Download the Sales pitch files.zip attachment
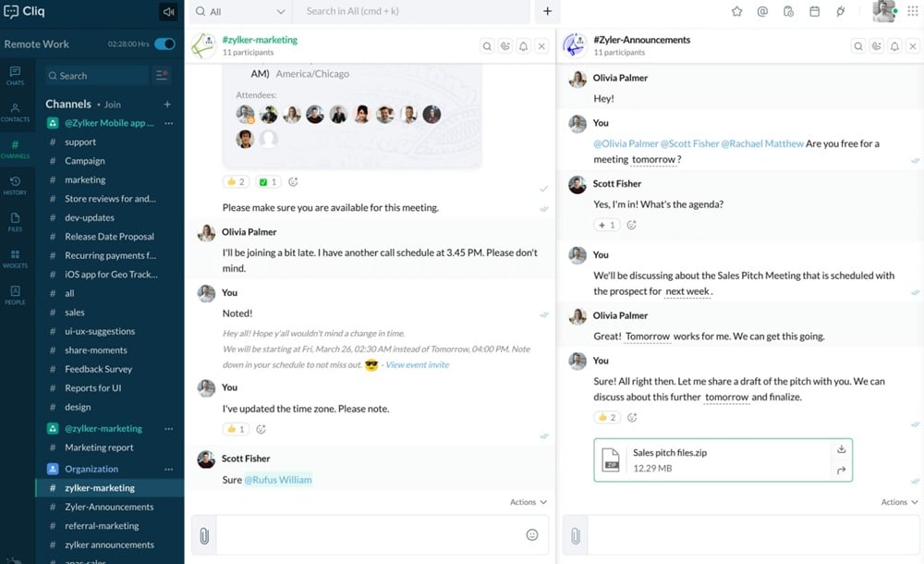Viewport: 924px width, 564px height. coord(842,449)
